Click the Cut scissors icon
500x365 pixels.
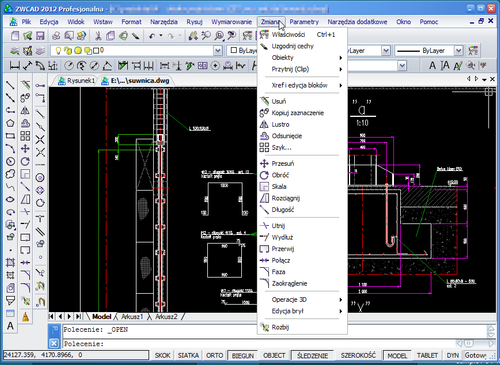98,36
